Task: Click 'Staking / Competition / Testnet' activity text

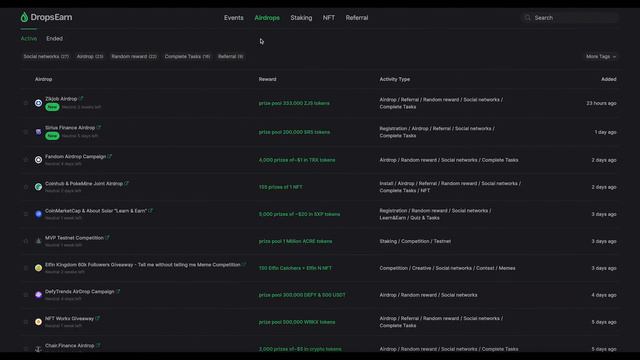Action: coord(415,241)
